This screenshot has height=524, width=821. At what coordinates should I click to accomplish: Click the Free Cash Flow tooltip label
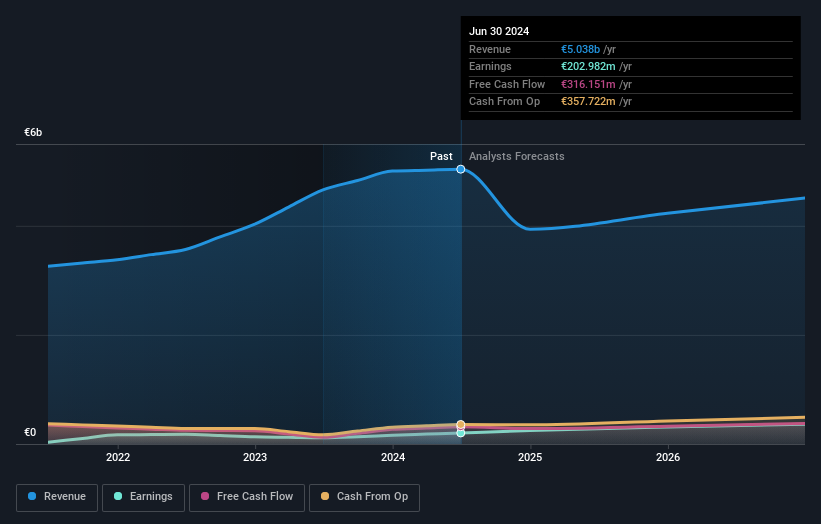point(507,84)
